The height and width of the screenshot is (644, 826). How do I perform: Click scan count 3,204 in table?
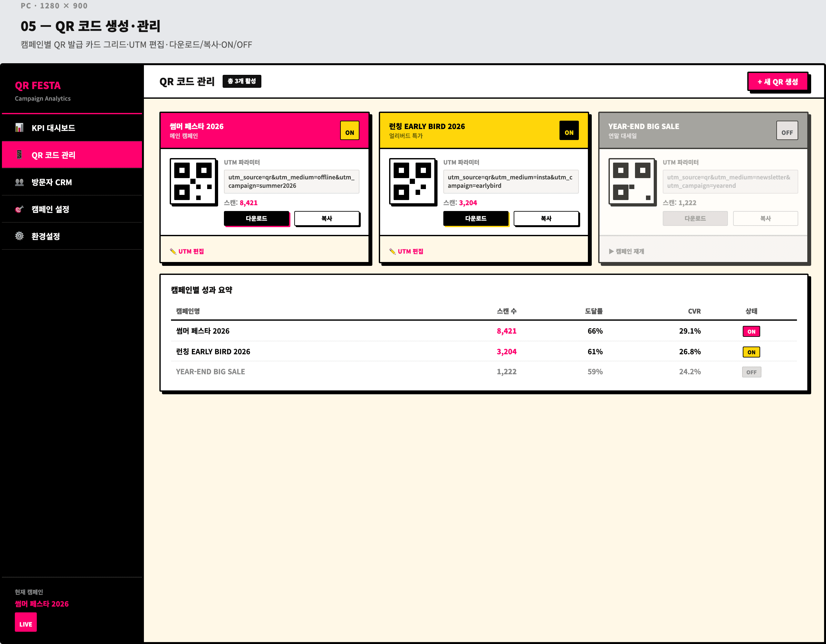pos(507,351)
